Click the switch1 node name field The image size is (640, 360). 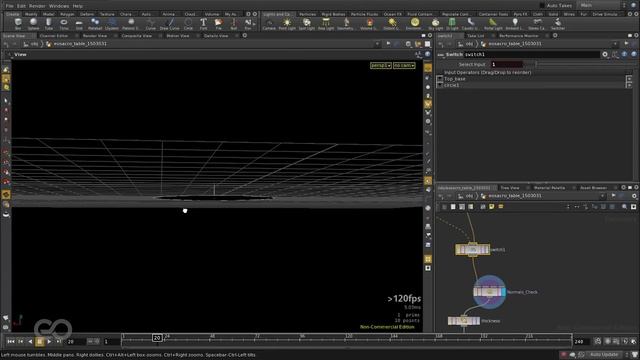(x=531, y=54)
